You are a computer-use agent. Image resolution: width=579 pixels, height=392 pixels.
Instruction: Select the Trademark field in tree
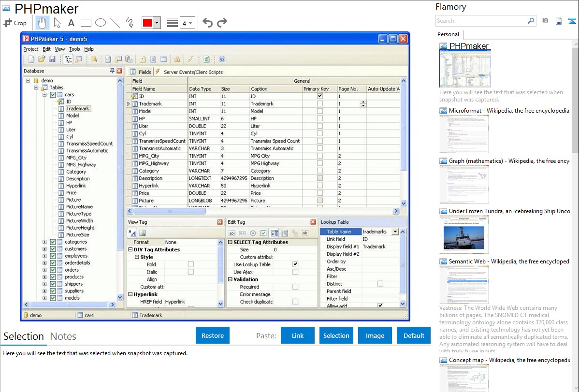[x=77, y=109]
